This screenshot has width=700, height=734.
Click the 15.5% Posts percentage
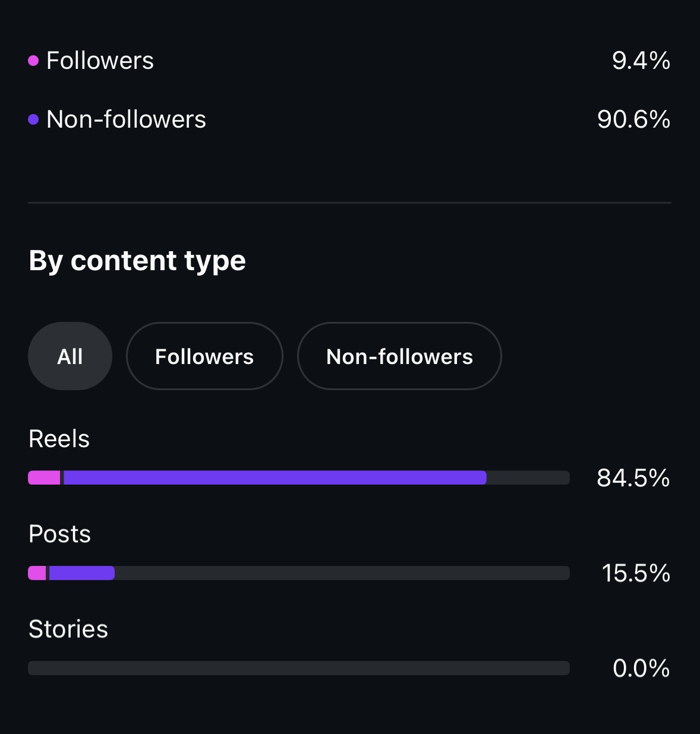pyautogui.click(x=635, y=573)
